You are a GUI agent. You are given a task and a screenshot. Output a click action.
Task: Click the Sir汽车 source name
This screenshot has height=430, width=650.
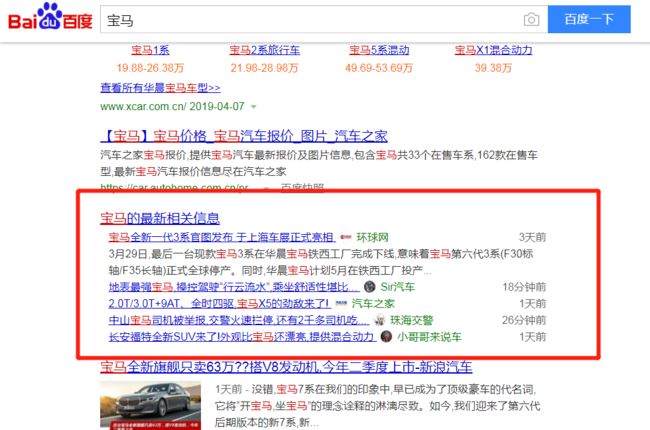398,287
